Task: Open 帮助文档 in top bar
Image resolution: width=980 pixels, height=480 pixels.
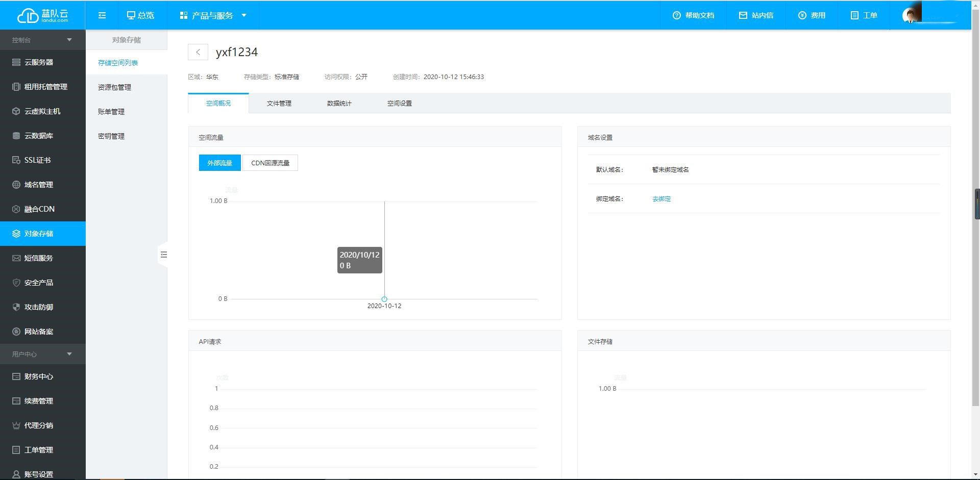Action: click(693, 15)
